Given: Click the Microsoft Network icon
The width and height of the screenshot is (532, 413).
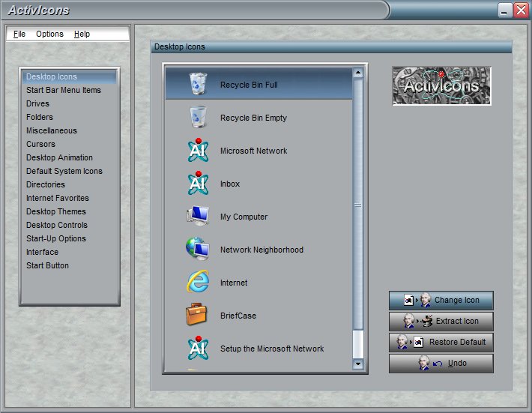Looking at the screenshot, I should (198, 151).
